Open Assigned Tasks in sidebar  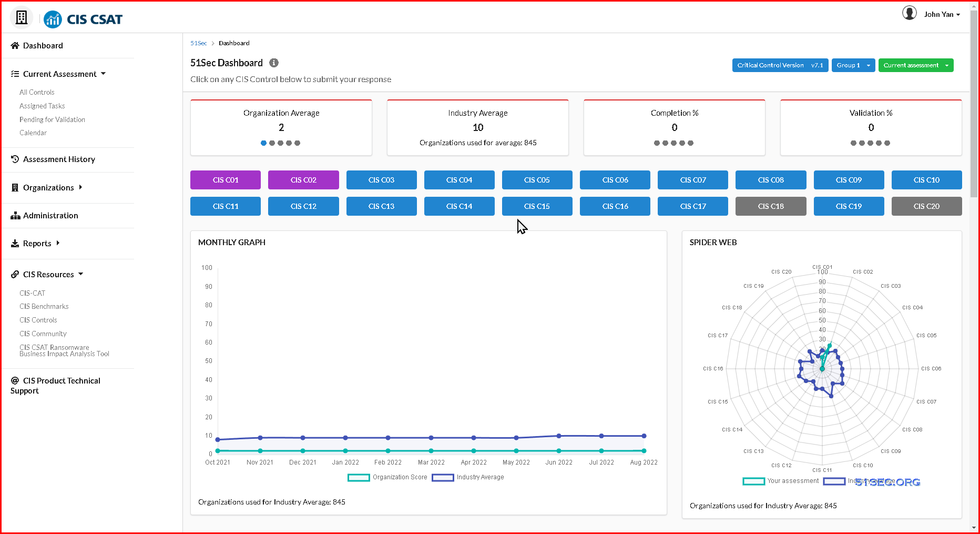pyautogui.click(x=42, y=106)
